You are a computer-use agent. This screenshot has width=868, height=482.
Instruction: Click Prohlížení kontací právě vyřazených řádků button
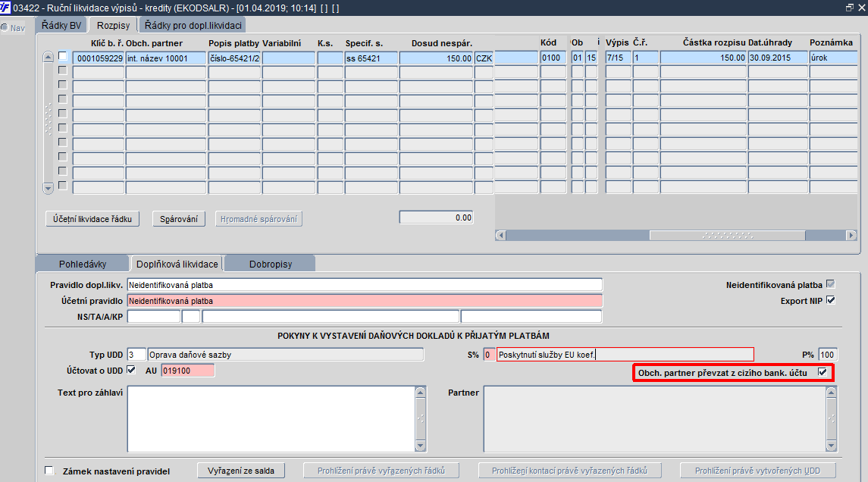point(569,471)
